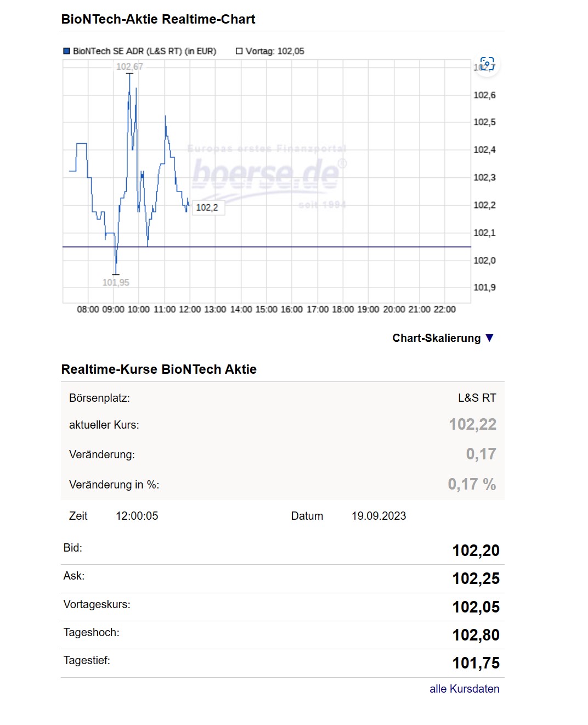The width and height of the screenshot is (588, 725).
Task: Click the 'Datum' label
Action: (x=307, y=516)
